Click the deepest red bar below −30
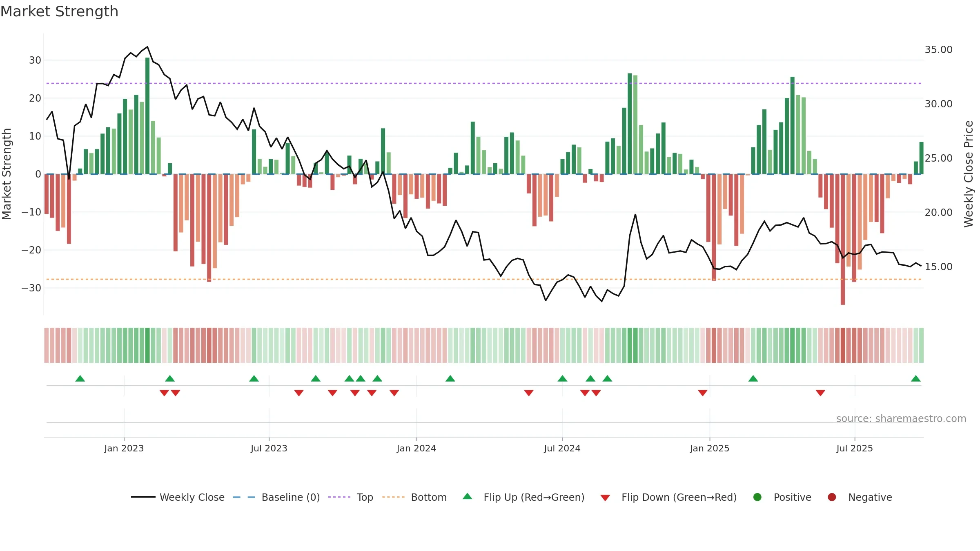The image size is (980, 551). [x=843, y=239]
